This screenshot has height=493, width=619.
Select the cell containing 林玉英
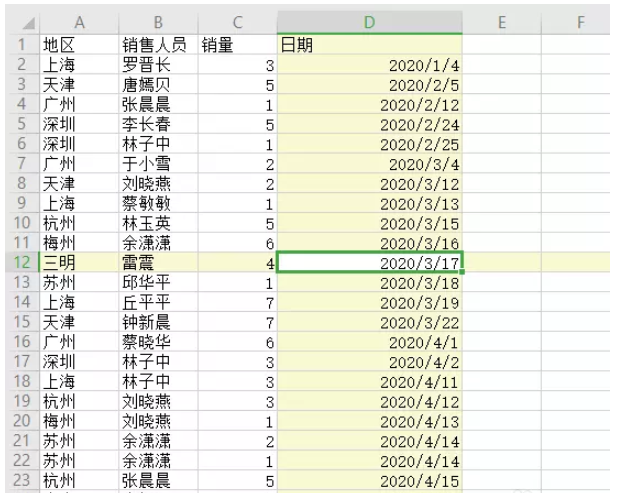click(x=158, y=223)
